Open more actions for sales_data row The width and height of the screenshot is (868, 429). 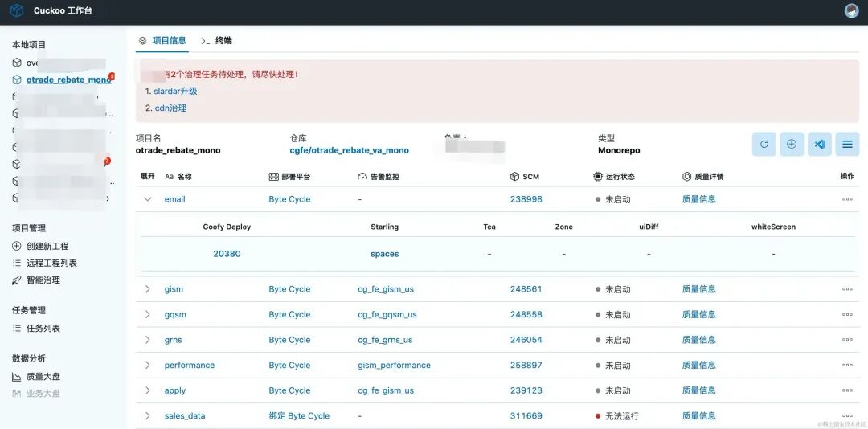[x=847, y=415]
